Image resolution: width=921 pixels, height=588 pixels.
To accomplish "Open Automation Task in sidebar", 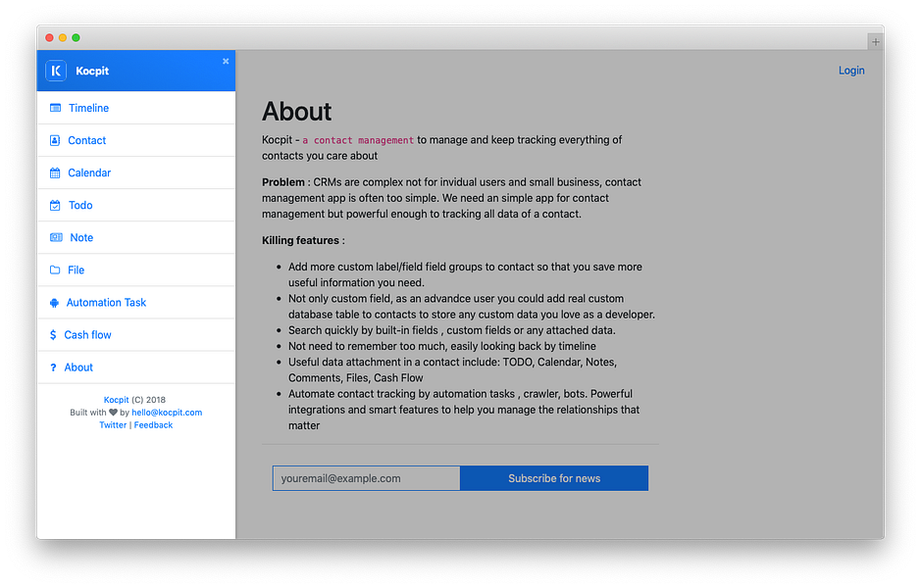I will click(x=136, y=303).
